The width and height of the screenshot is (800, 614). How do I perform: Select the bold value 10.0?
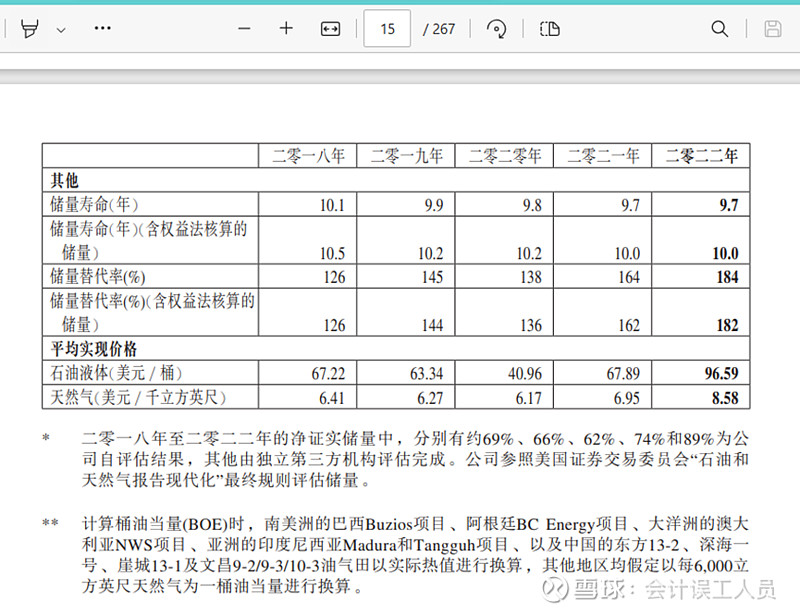[725, 253]
